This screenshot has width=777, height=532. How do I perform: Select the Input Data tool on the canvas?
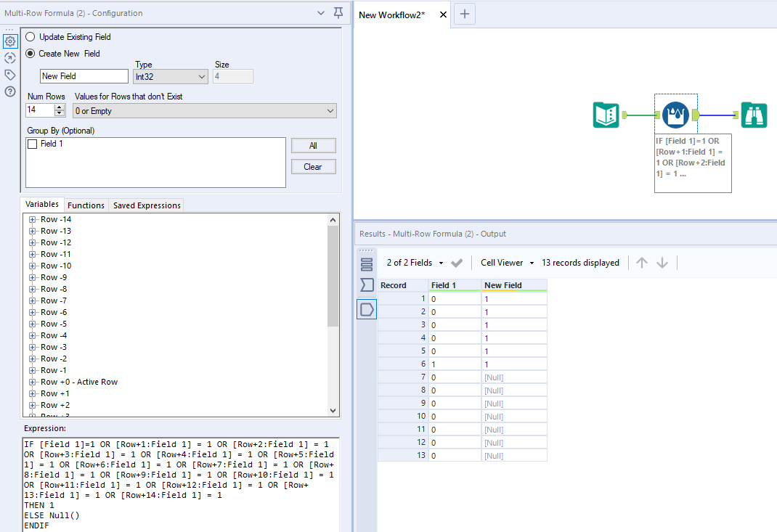tap(606, 115)
